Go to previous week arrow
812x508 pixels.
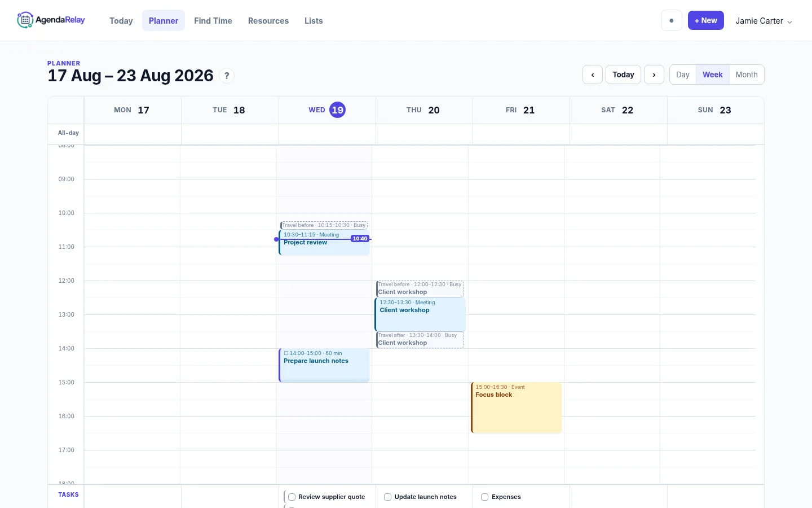point(593,75)
